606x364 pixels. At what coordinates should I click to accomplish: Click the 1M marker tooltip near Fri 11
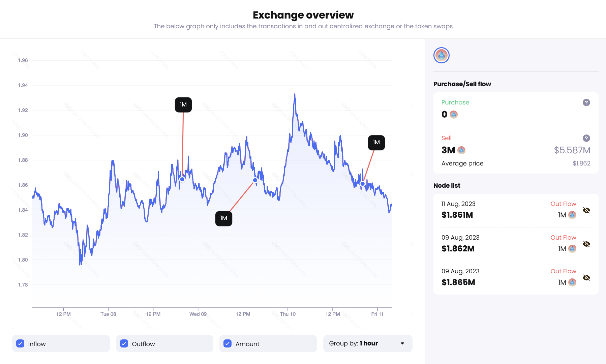[376, 143]
